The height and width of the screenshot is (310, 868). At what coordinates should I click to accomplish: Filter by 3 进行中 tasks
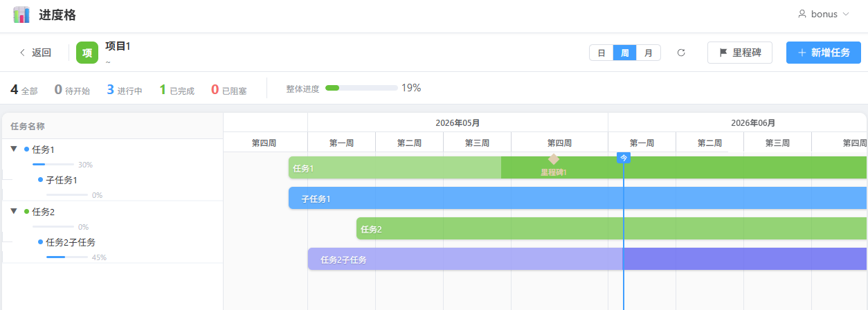click(125, 89)
